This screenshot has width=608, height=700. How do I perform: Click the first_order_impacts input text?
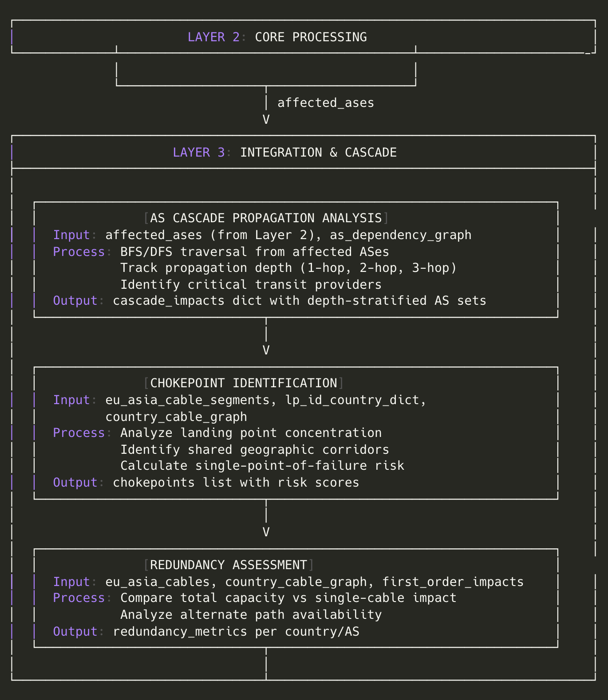tap(453, 582)
